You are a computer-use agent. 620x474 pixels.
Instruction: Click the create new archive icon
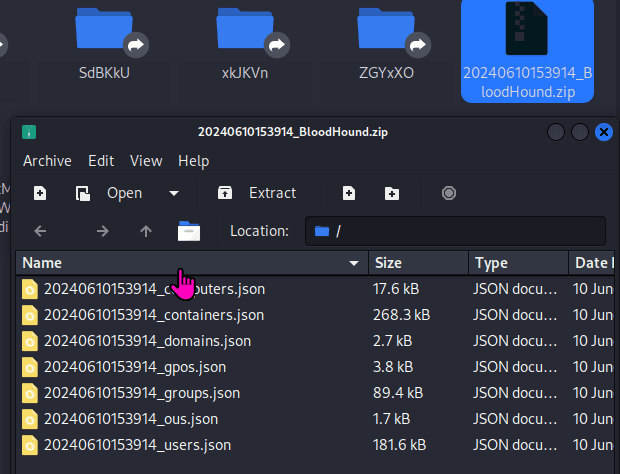pyautogui.click(x=40, y=193)
